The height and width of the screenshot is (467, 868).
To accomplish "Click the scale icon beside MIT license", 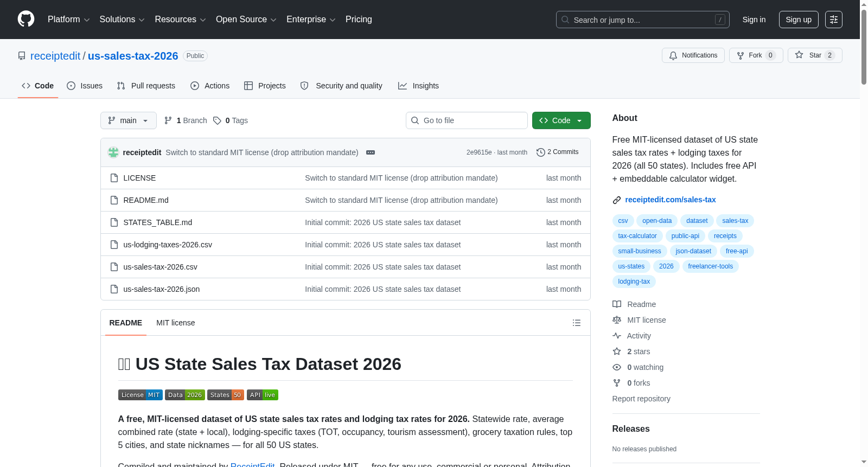I will [x=617, y=320].
